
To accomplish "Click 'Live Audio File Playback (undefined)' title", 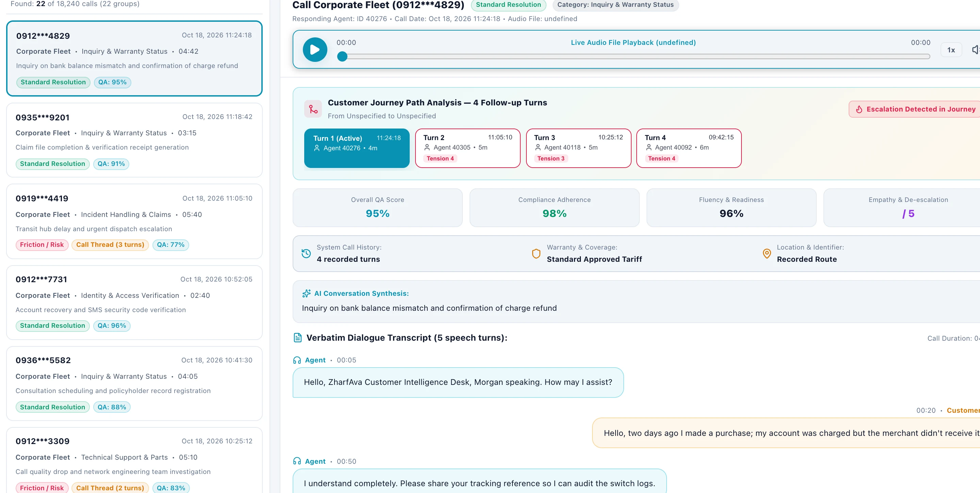I will tap(633, 42).
